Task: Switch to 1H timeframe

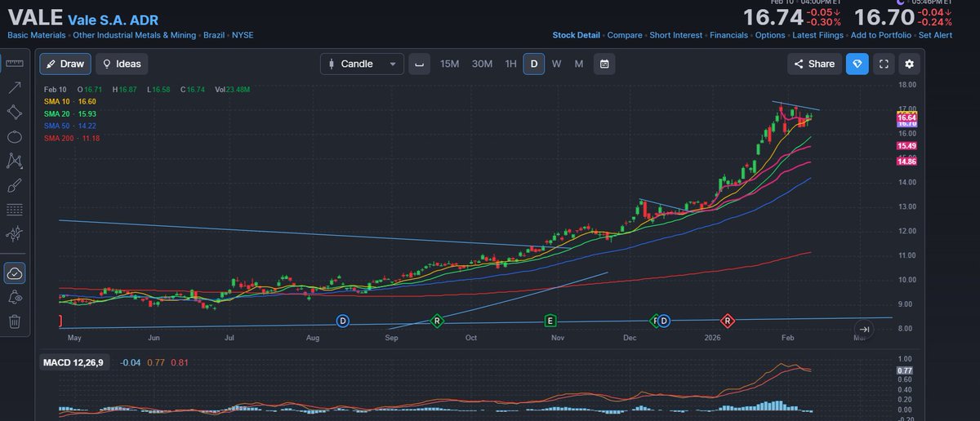Action: (510, 64)
